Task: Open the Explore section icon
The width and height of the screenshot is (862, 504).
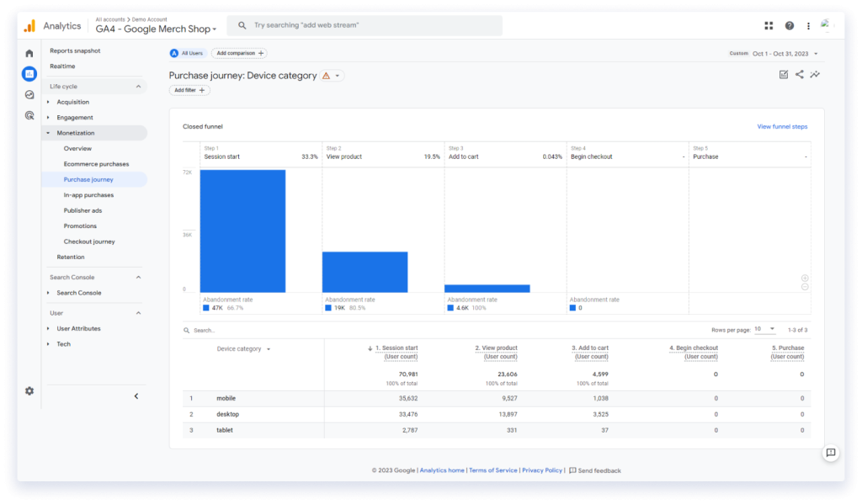Action: pos(29,94)
